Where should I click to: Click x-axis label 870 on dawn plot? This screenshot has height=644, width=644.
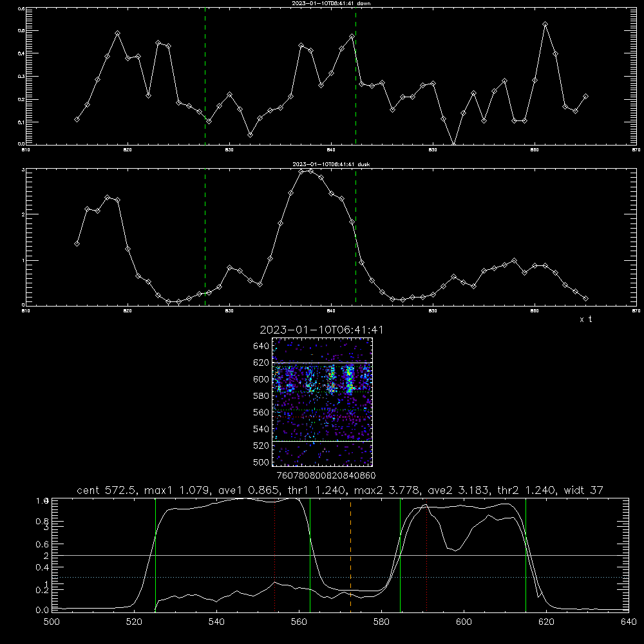636,150
